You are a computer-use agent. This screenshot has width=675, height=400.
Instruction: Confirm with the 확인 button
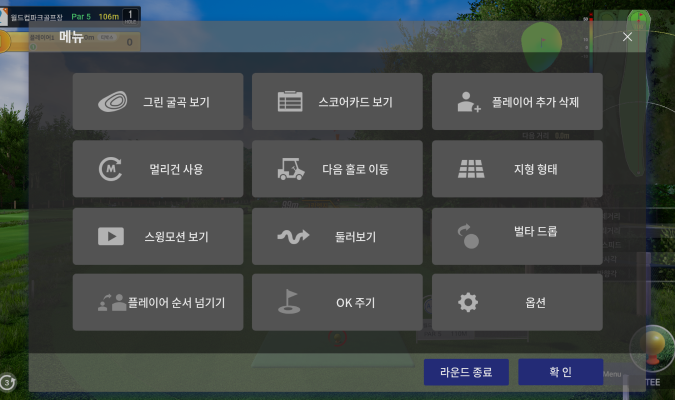(560, 372)
